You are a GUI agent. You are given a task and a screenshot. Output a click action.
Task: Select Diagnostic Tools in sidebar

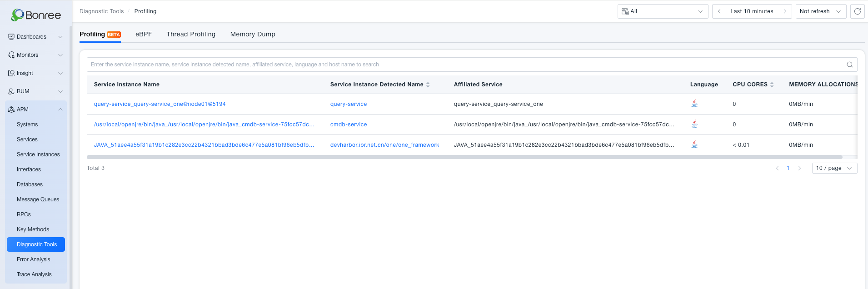click(x=36, y=244)
